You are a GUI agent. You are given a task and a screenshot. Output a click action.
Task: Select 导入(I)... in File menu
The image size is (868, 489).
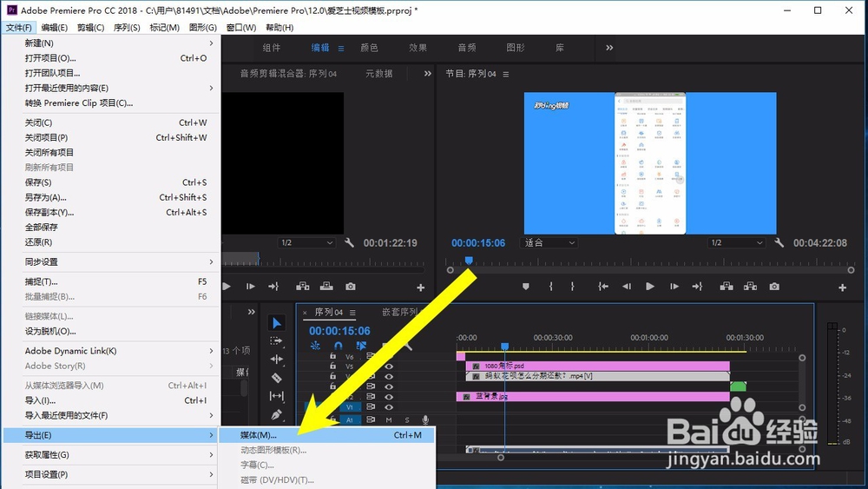click(x=111, y=400)
